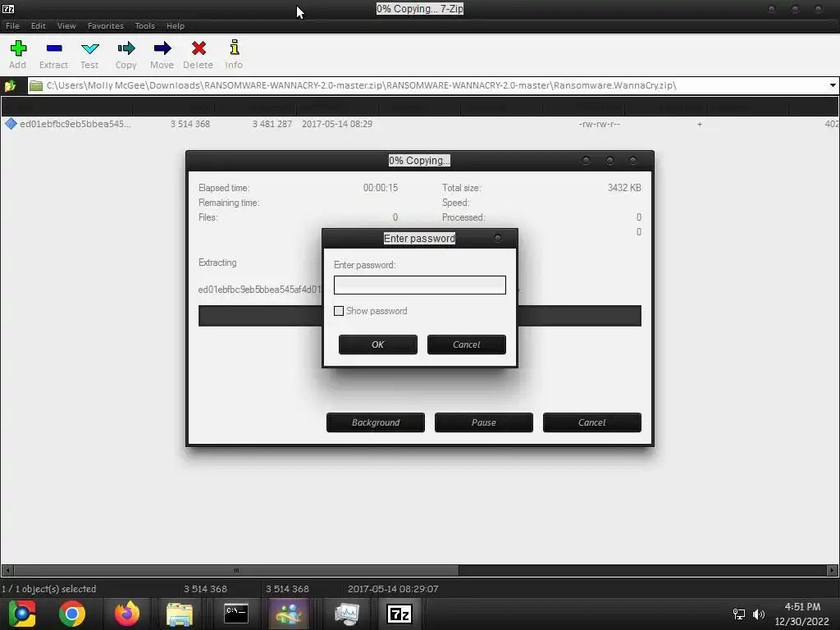The width and height of the screenshot is (840, 630).
Task: Click the Test archive icon
Action: click(x=89, y=48)
